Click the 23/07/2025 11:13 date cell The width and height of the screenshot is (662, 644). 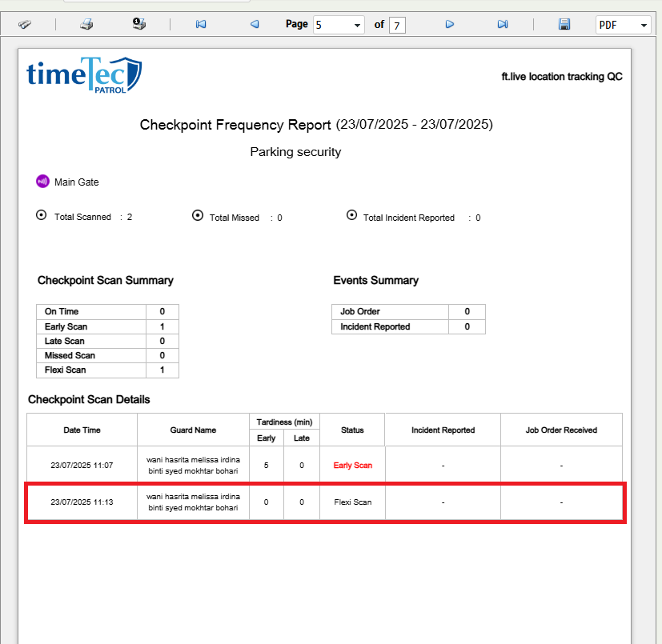coord(82,502)
